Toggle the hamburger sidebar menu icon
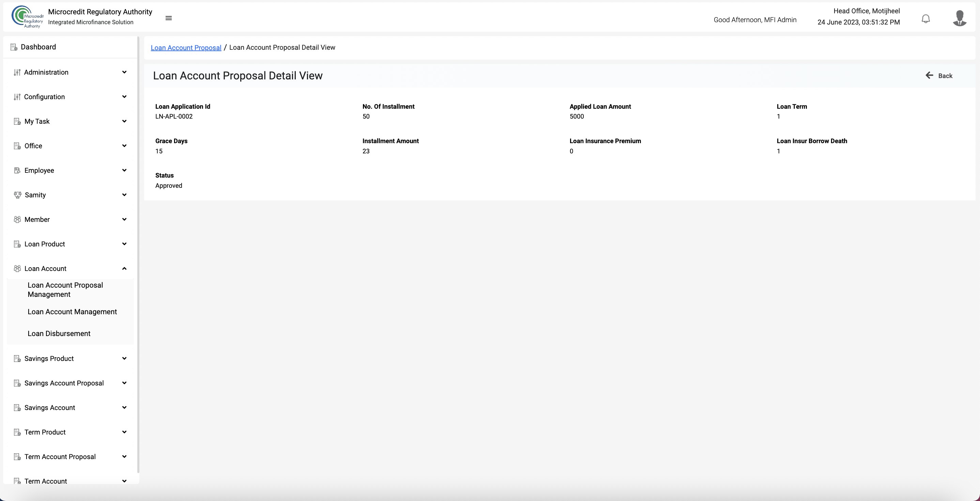 pyautogui.click(x=169, y=18)
